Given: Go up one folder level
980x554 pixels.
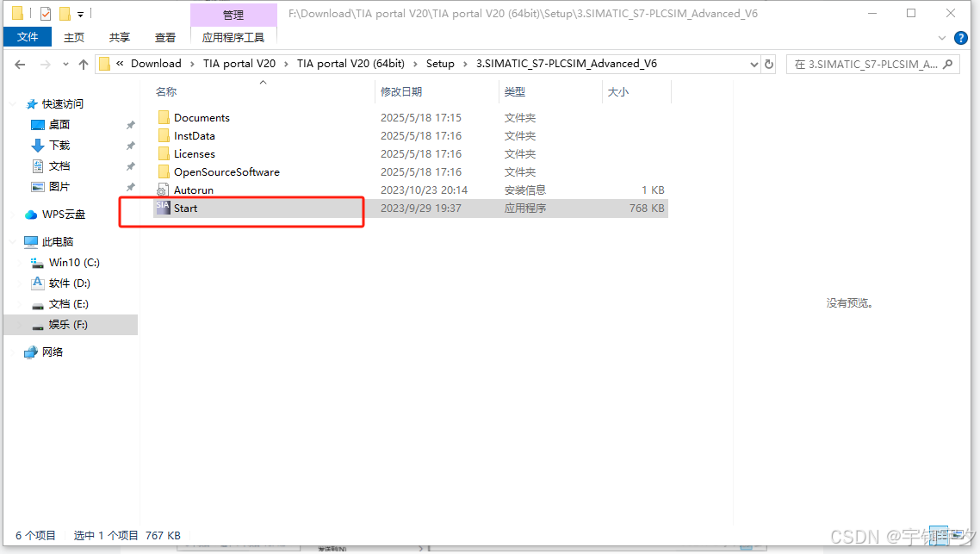Looking at the screenshot, I should (84, 65).
